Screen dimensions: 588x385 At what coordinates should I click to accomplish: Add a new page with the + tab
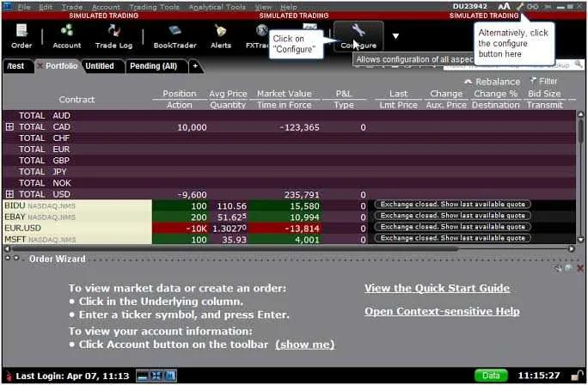pyautogui.click(x=195, y=66)
